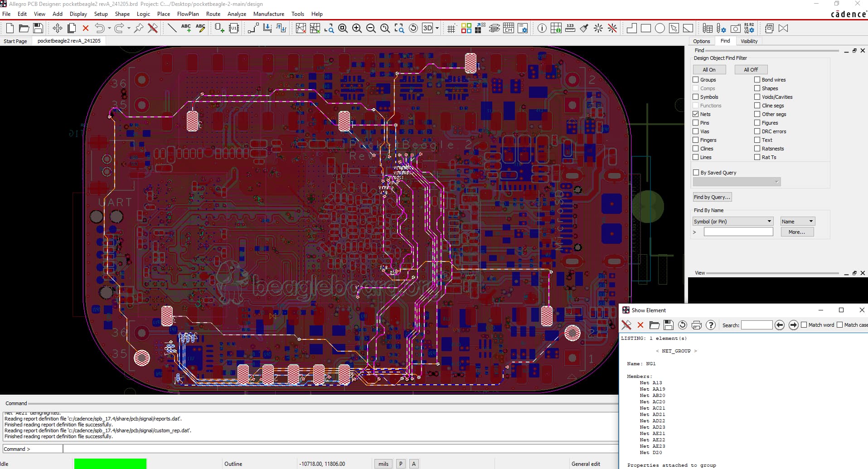
Task: Open the Route menu
Action: 213,14
